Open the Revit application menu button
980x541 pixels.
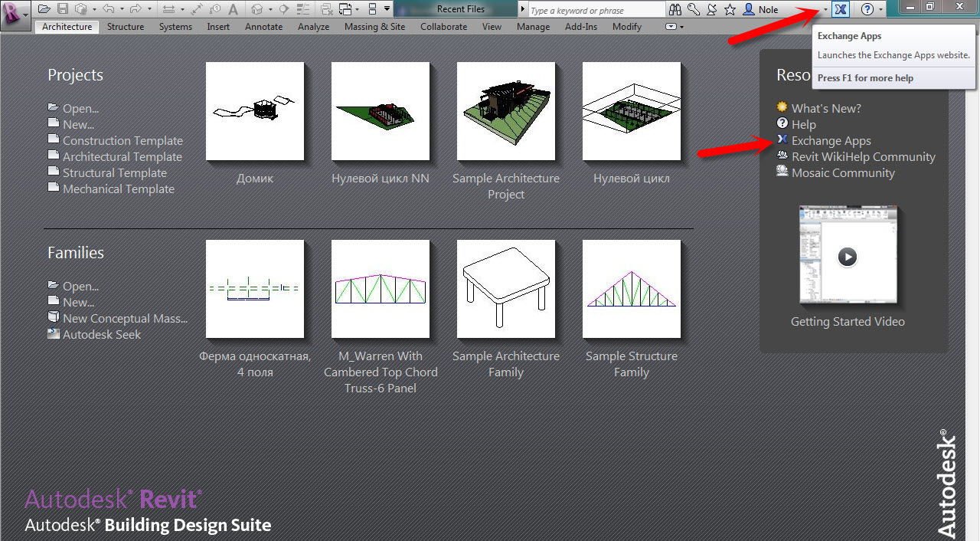(x=15, y=15)
